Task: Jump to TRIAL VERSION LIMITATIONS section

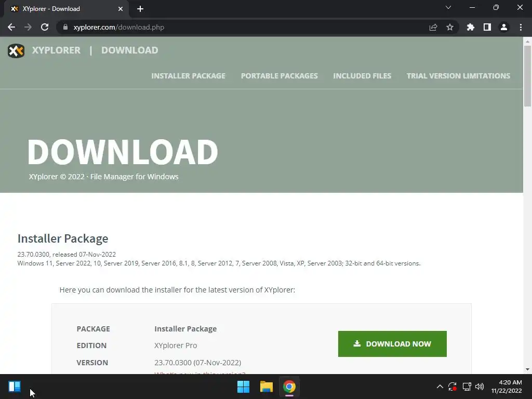Action: tap(458, 76)
